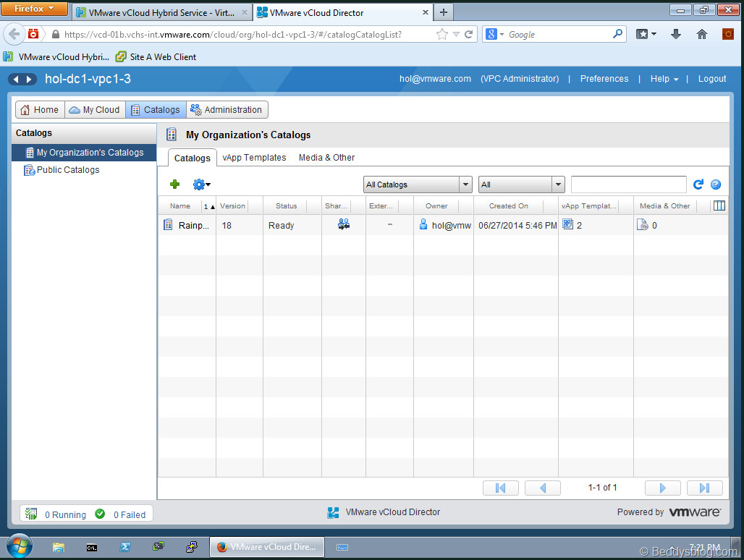Open the Google search engine selector
The width and height of the screenshot is (744, 560).
[x=494, y=34]
